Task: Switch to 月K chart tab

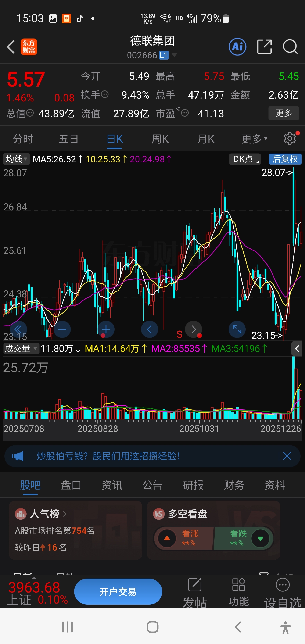Action: coord(206,139)
